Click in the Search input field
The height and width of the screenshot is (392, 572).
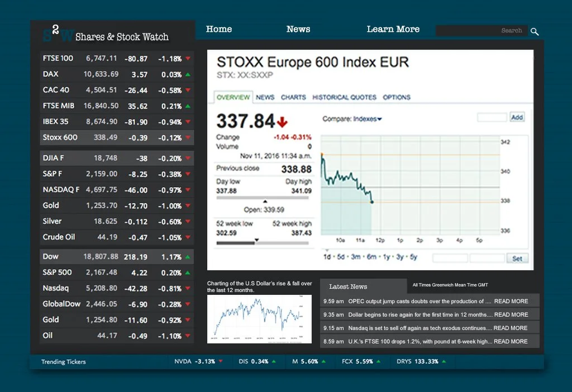481,30
